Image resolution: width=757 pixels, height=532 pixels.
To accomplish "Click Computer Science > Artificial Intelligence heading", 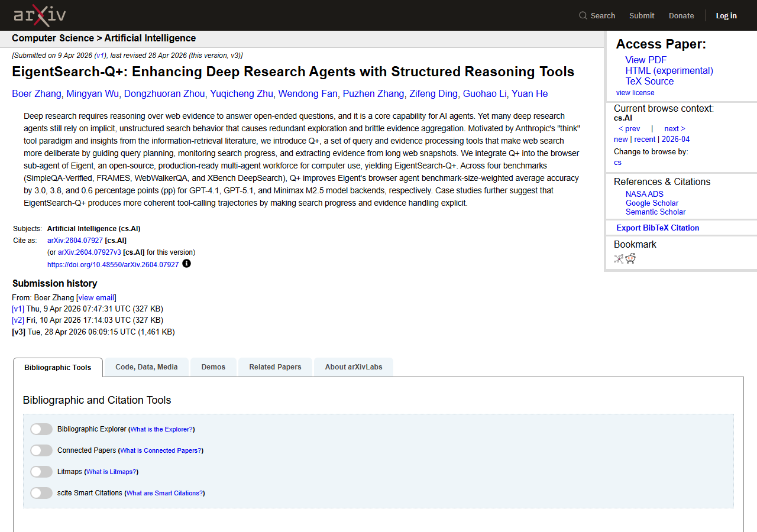I will [x=104, y=38].
